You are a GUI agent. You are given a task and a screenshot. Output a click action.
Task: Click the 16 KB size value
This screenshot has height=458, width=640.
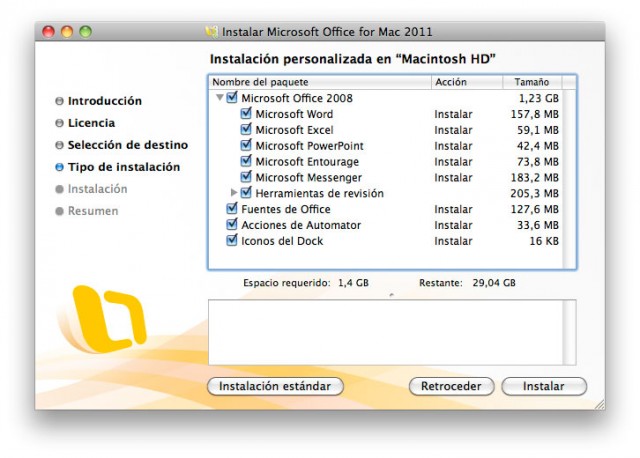pos(544,241)
